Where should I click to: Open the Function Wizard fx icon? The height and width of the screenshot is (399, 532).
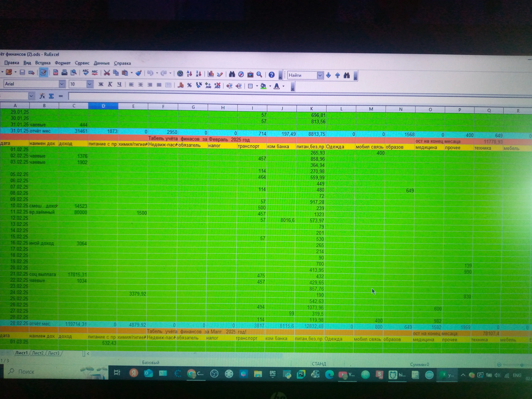click(x=42, y=96)
